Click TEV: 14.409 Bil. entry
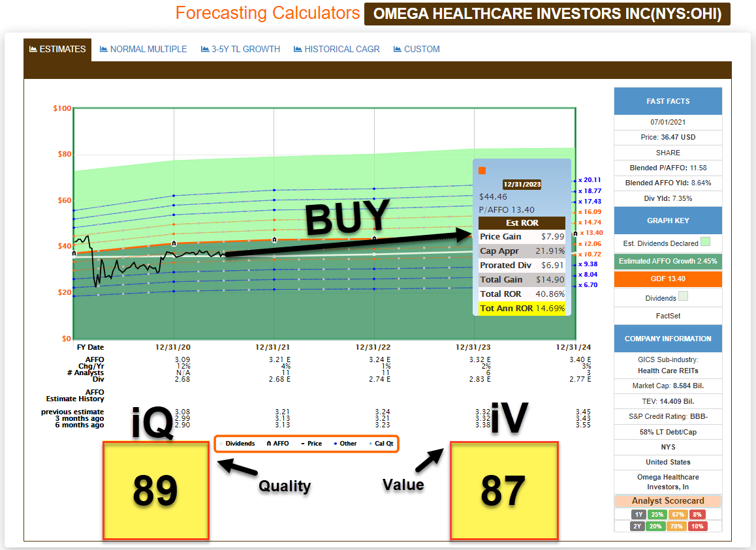Screen dimensions: 756x550 [668, 401]
